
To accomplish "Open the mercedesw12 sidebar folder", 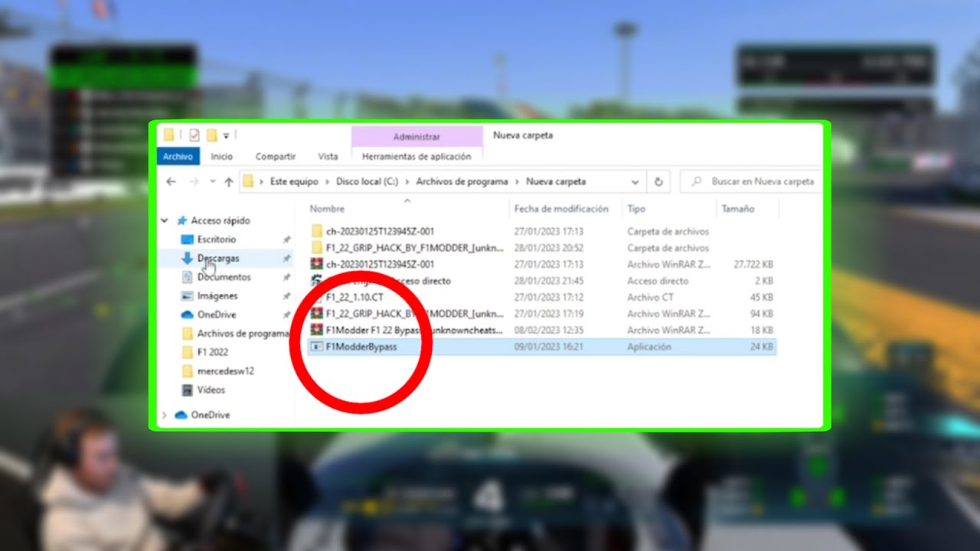I will (x=225, y=371).
